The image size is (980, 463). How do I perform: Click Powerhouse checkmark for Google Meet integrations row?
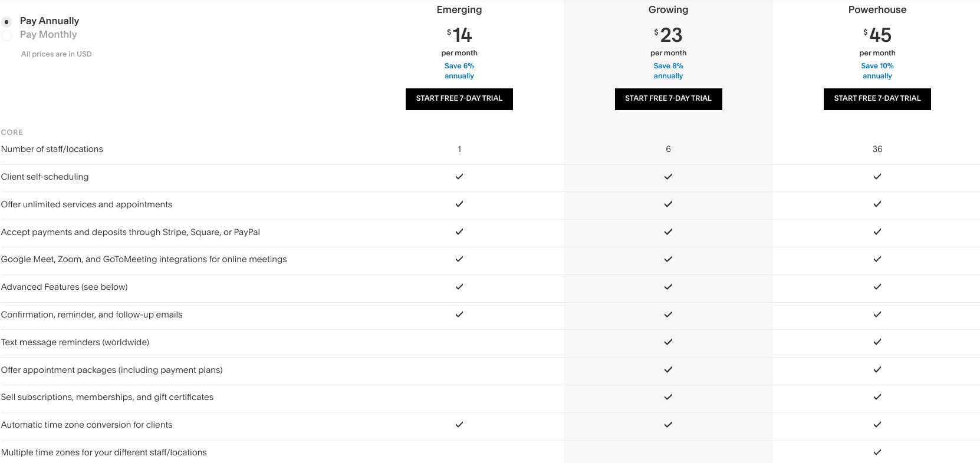pyautogui.click(x=877, y=259)
